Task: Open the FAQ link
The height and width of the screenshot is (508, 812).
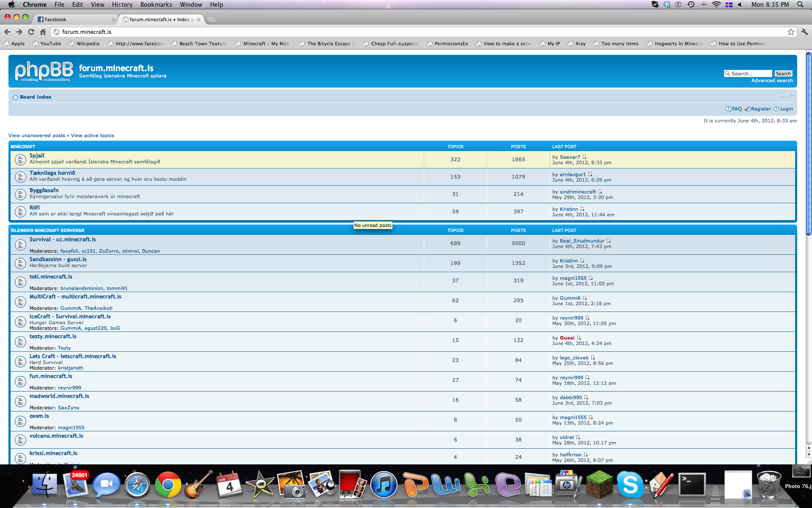Action: click(x=737, y=109)
